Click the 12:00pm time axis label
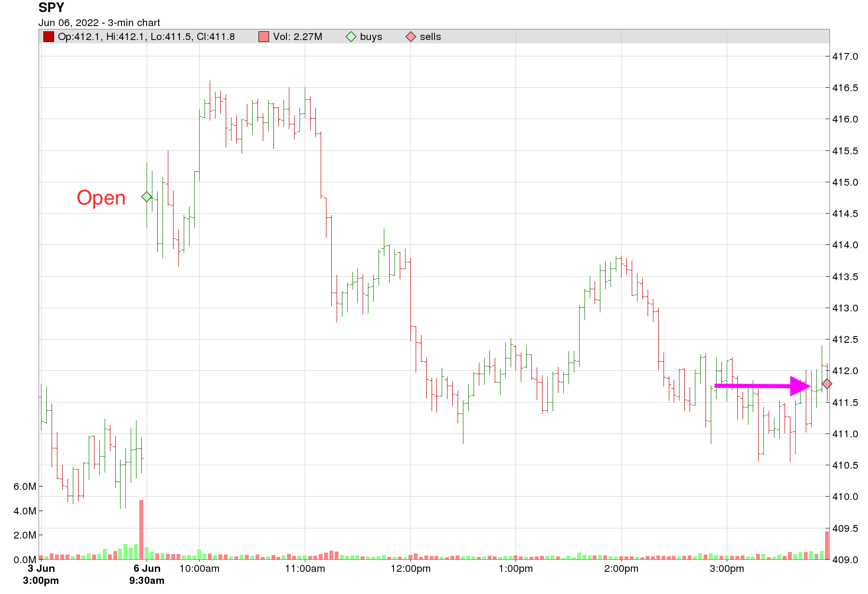Image resolution: width=868 pixels, height=594 pixels. point(410,568)
